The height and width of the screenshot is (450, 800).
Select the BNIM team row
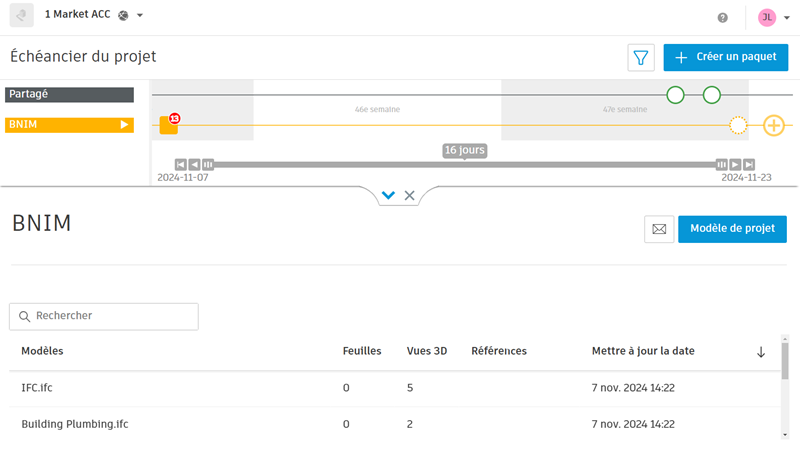coord(69,125)
